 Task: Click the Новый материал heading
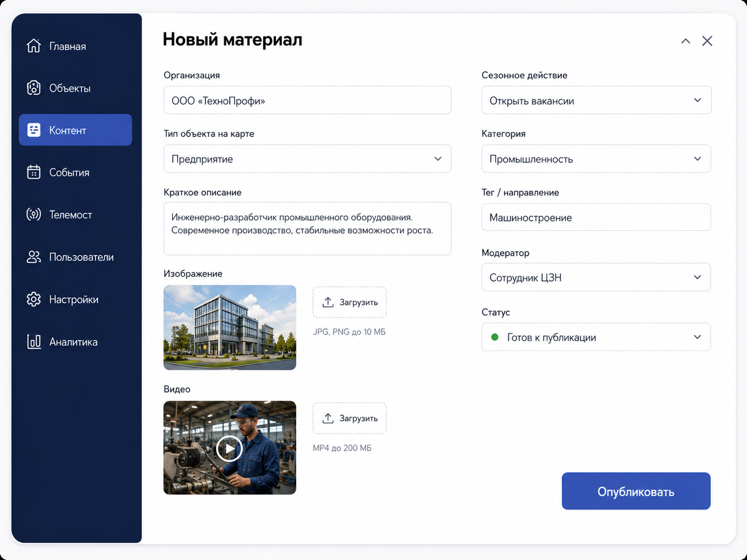point(233,40)
